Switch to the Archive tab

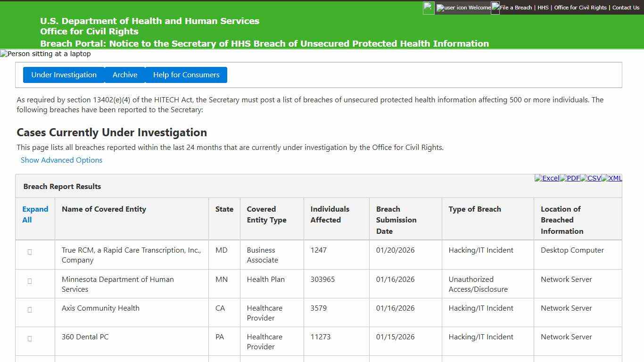point(124,74)
